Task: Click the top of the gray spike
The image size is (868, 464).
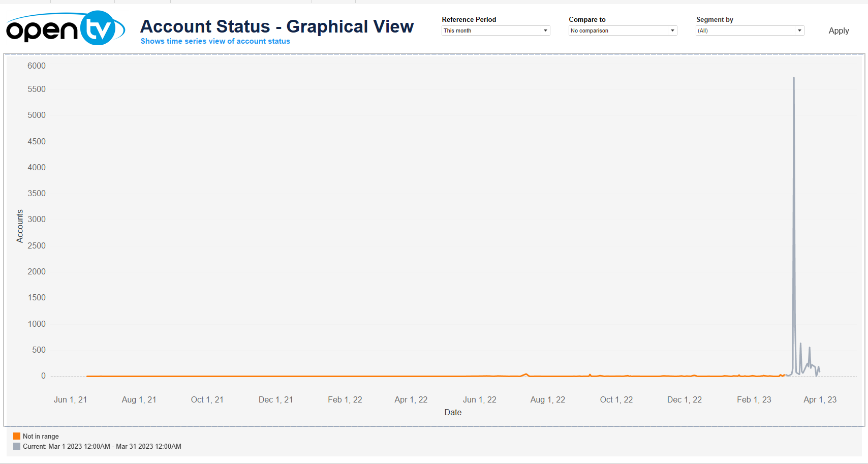Action: (794, 78)
